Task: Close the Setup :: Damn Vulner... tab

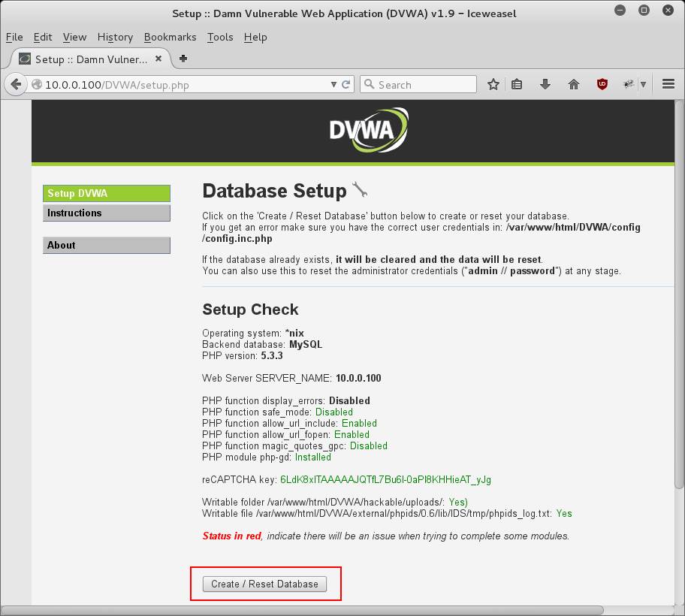Action: click(x=158, y=59)
